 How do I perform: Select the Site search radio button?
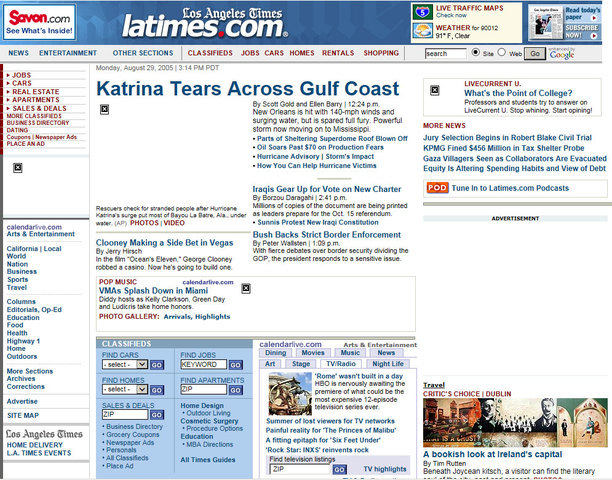[x=475, y=52]
